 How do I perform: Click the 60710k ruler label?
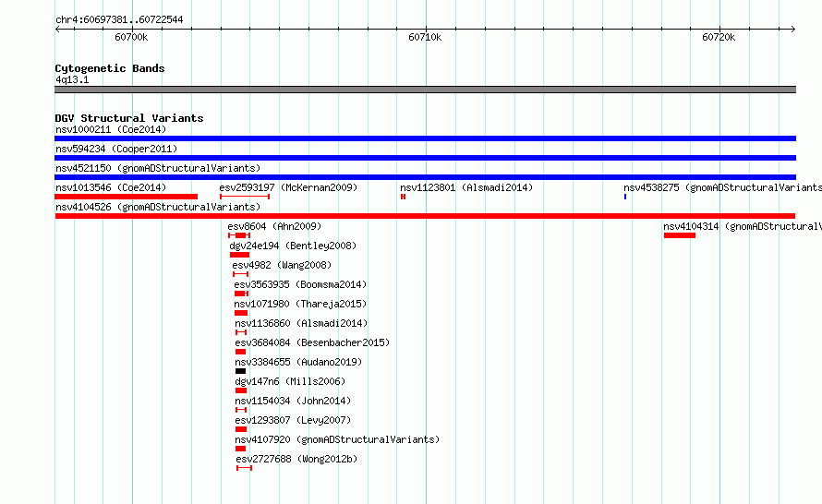coord(425,37)
